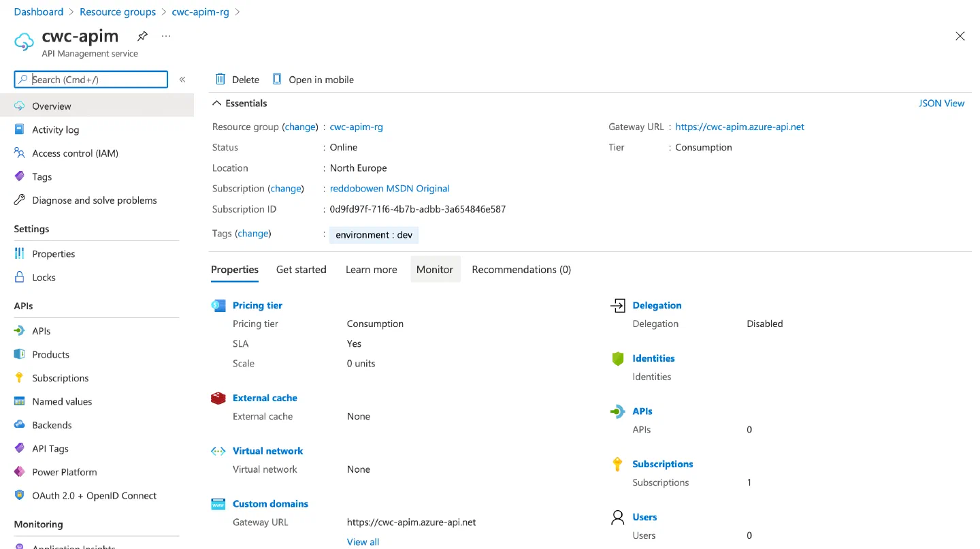
Task: Open reddobowen MSDN Original subscription
Action: click(x=390, y=189)
